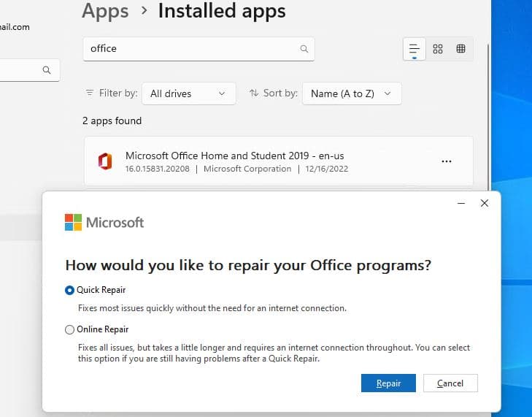Minimize the Office repair dialog

460,203
